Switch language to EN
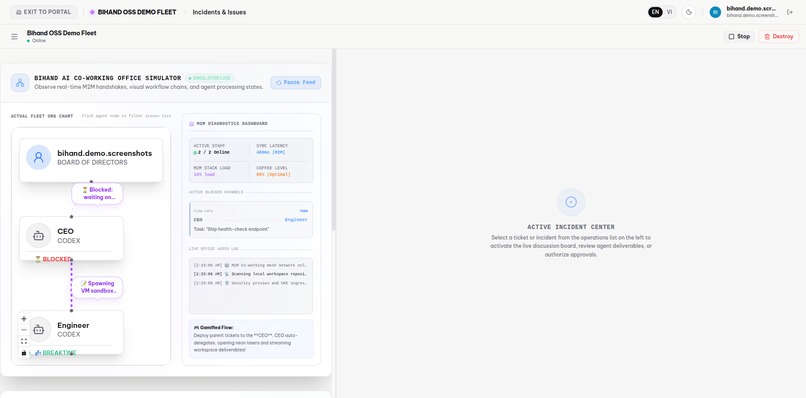Viewport: 806px width, 398px height. 655,12
